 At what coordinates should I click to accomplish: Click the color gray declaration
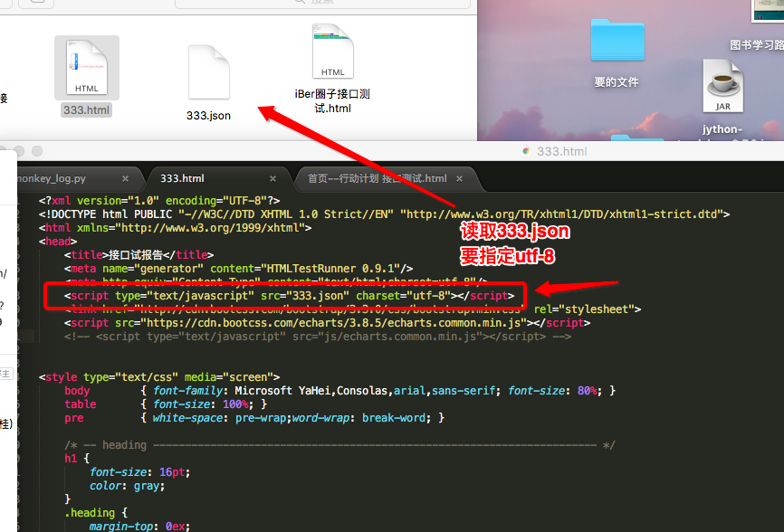127,486
